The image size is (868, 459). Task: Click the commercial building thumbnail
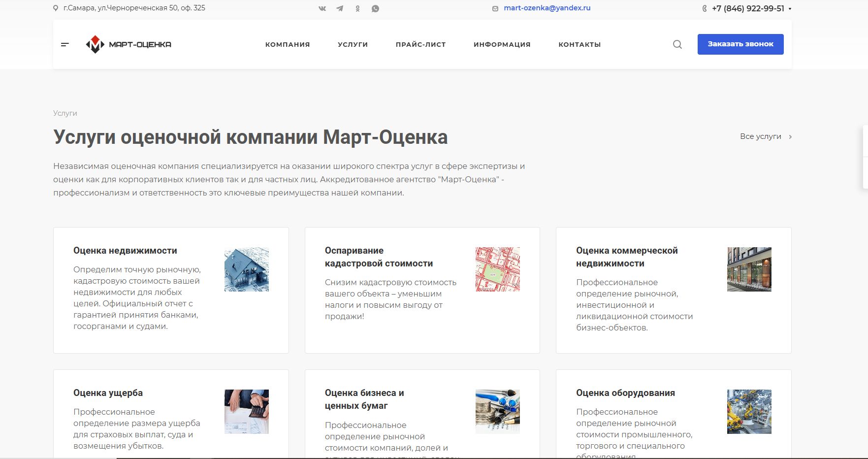(749, 269)
